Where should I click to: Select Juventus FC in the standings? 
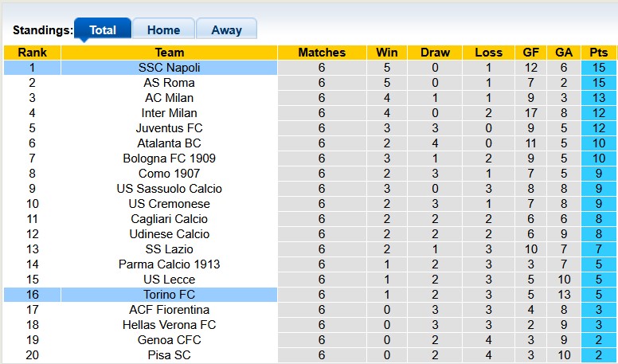pos(169,128)
